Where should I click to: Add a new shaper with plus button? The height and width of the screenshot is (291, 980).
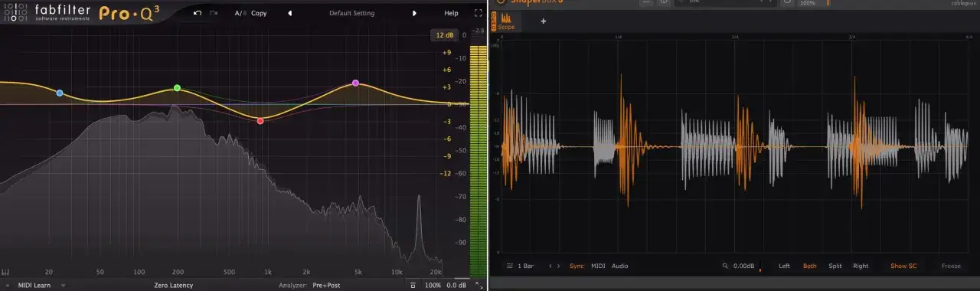click(x=544, y=21)
